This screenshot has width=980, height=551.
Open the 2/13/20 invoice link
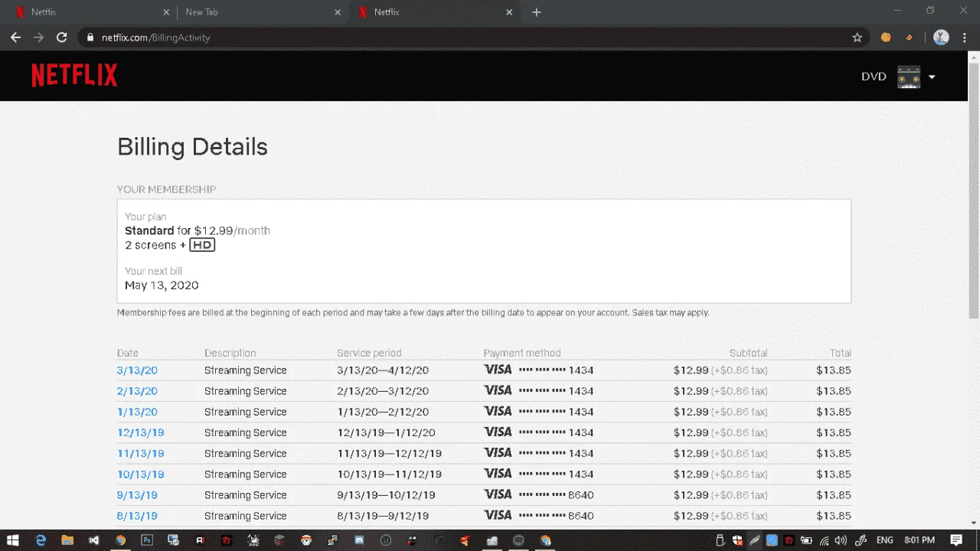click(x=137, y=391)
